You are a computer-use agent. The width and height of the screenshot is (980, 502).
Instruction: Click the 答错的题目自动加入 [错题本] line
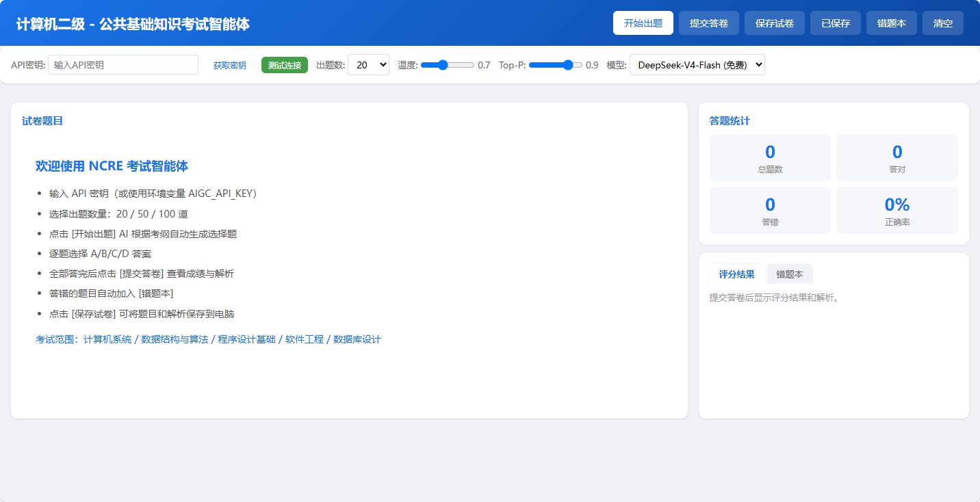point(112,293)
